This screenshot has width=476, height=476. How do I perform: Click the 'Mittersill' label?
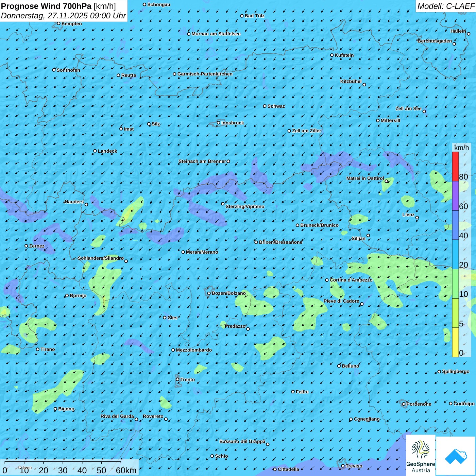point(390,121)
